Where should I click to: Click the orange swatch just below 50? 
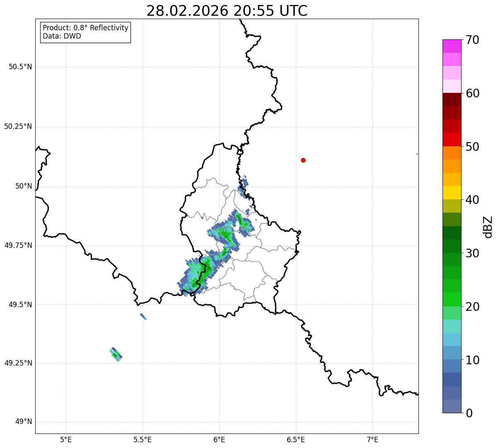click(x=452, y=153)
